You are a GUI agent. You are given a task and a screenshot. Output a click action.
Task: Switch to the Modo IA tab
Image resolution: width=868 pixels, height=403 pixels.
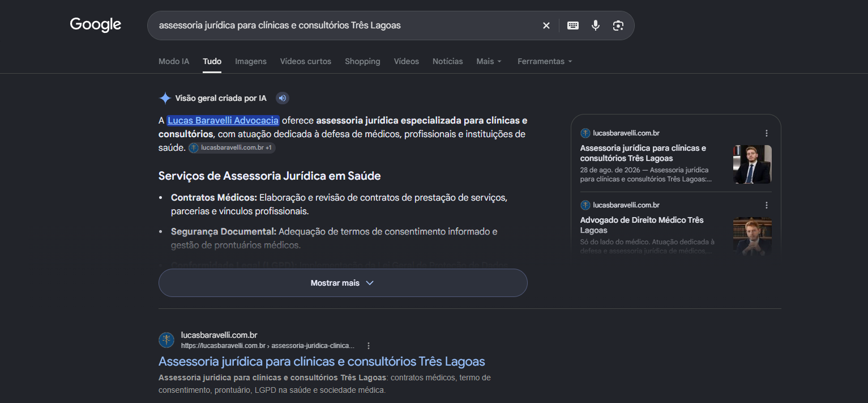pos(174,61)
